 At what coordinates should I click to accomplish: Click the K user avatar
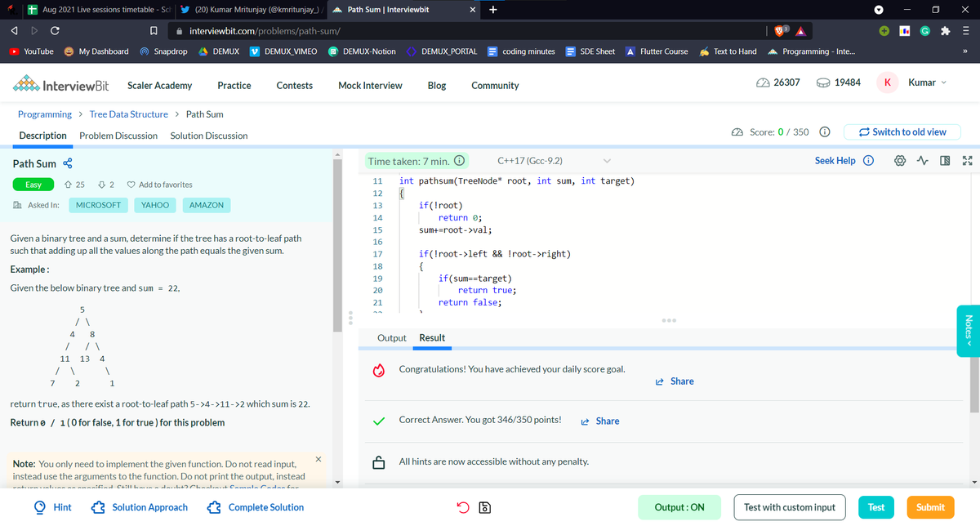(x=888, y=82)
